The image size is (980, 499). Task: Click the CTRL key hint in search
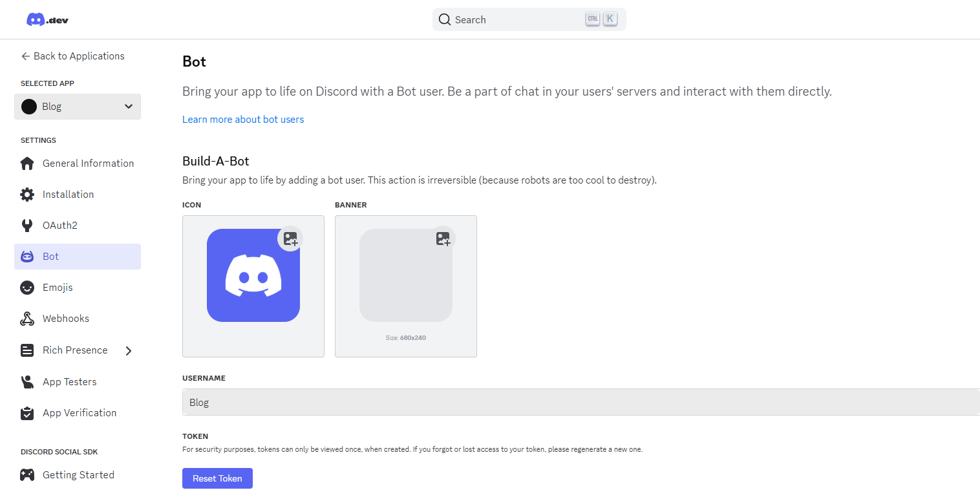click(593, 19)
